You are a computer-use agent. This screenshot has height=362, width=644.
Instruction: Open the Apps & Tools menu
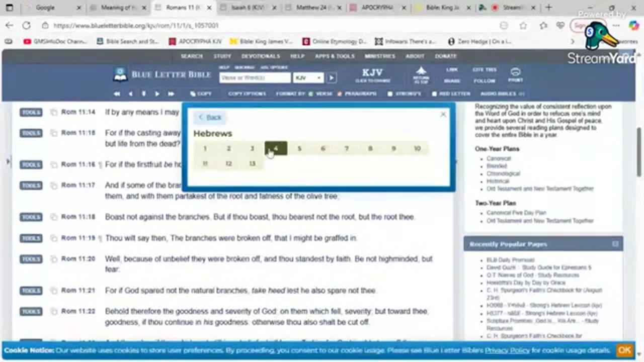click(335, 56)
